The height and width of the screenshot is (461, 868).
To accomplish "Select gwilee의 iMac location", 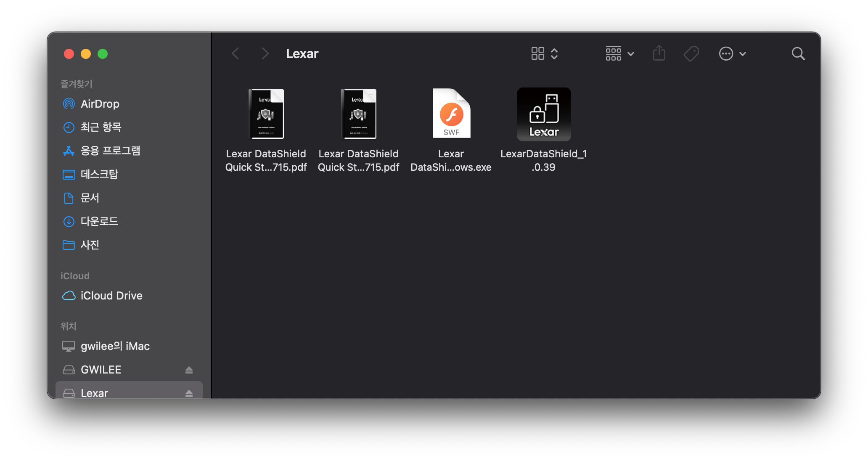I will click(x=115, y=346).
